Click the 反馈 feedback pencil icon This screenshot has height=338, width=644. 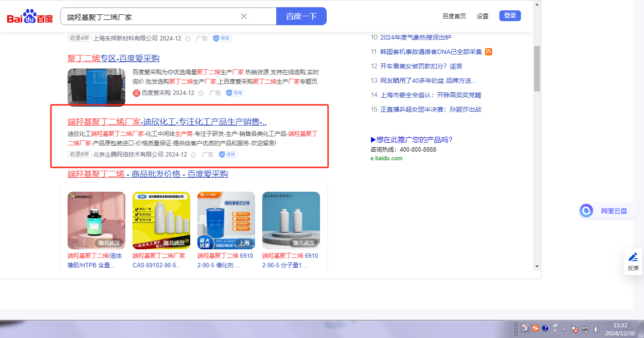633,257
